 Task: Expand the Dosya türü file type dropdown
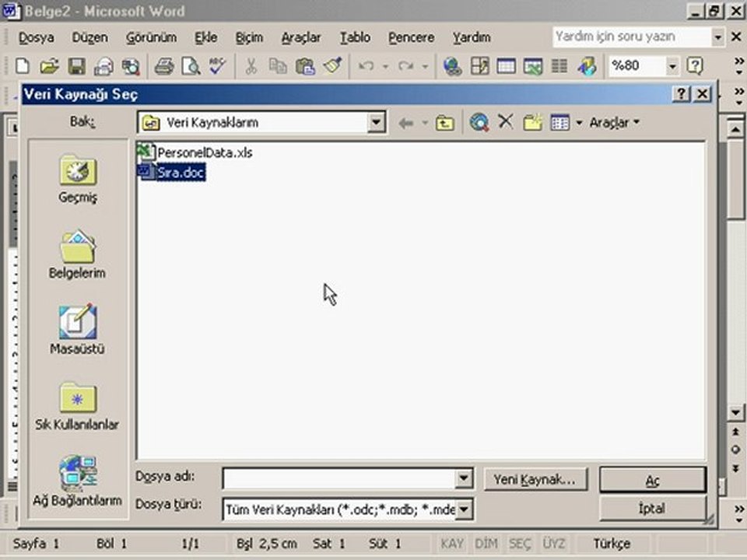pos(465,509)
